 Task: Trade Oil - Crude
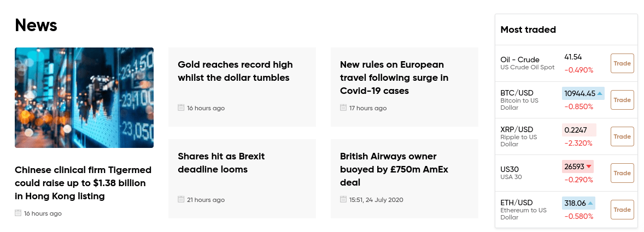[622, 63]
